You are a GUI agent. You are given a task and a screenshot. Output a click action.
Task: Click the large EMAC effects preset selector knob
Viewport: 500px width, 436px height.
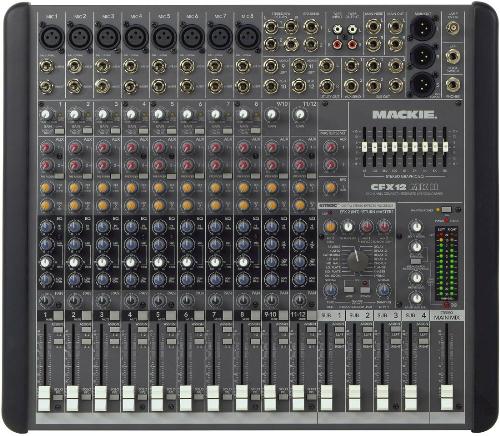(x=358, y=260)
